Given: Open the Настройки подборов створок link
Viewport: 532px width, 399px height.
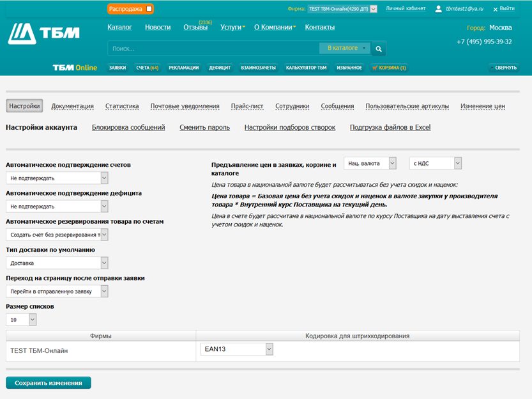Looking at the screenshot, I should tap(290, 127).
